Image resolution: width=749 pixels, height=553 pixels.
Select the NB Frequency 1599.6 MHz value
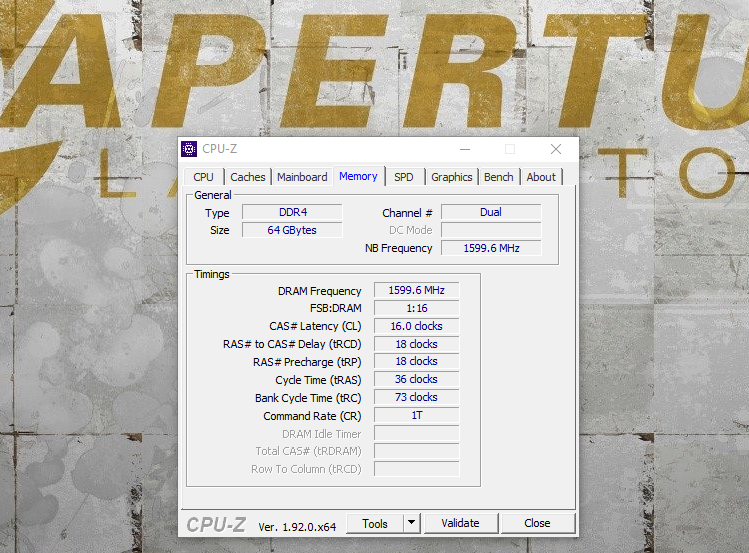(491, 248)
